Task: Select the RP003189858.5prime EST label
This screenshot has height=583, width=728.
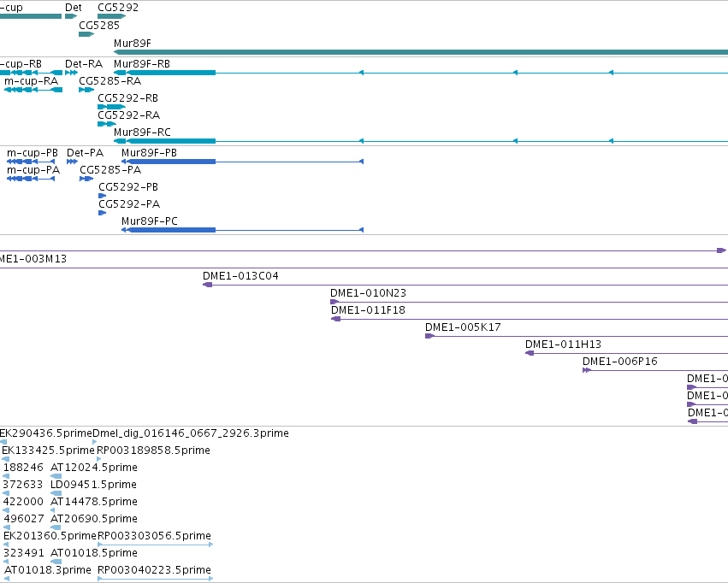Action: (x=153, y=450)
